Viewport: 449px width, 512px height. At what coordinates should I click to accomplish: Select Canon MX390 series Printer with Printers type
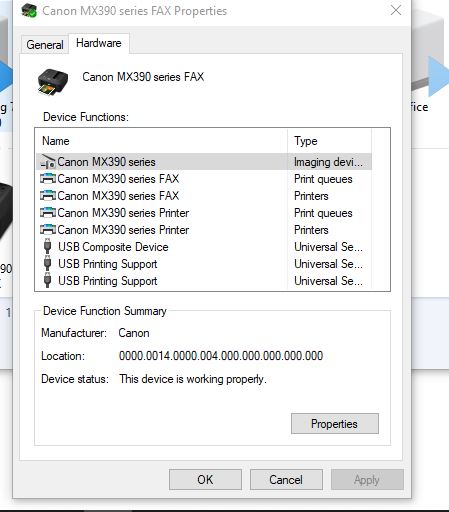coord(204,230)
